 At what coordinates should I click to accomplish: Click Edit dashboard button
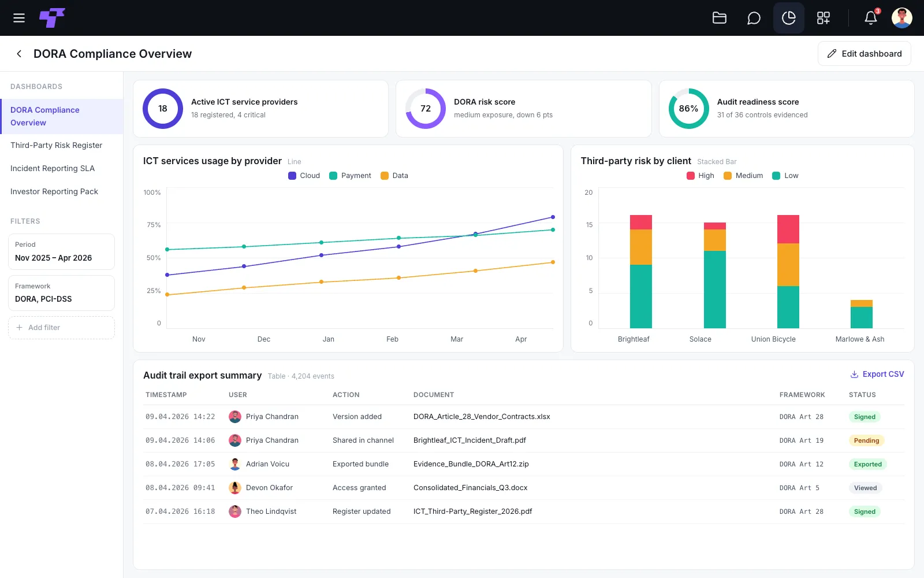click(864, 54)
